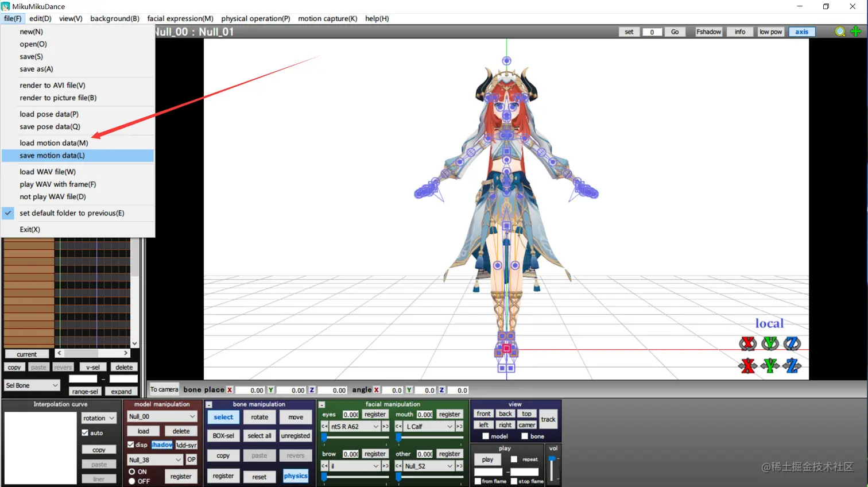Screen dimensions: 868x487
Task: Collapse the facial manipulation panel
Action: [x=322, y=405]
